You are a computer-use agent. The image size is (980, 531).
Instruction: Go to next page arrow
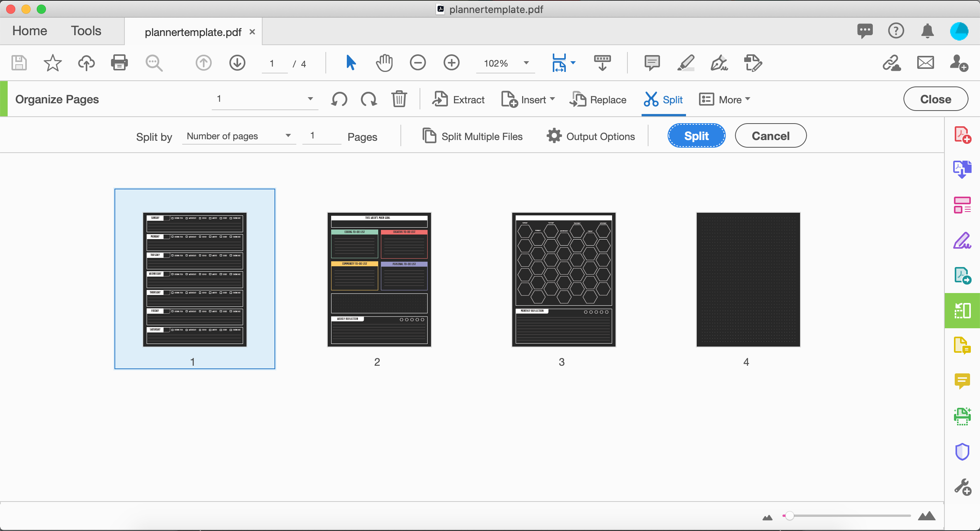point(237,63)
